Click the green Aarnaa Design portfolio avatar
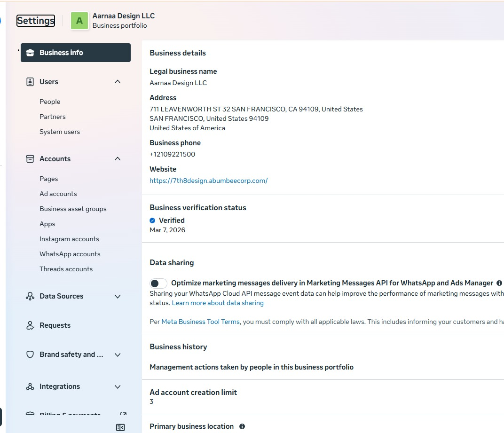The height and width of the screenshot is (433, 504). pos(79,21)
